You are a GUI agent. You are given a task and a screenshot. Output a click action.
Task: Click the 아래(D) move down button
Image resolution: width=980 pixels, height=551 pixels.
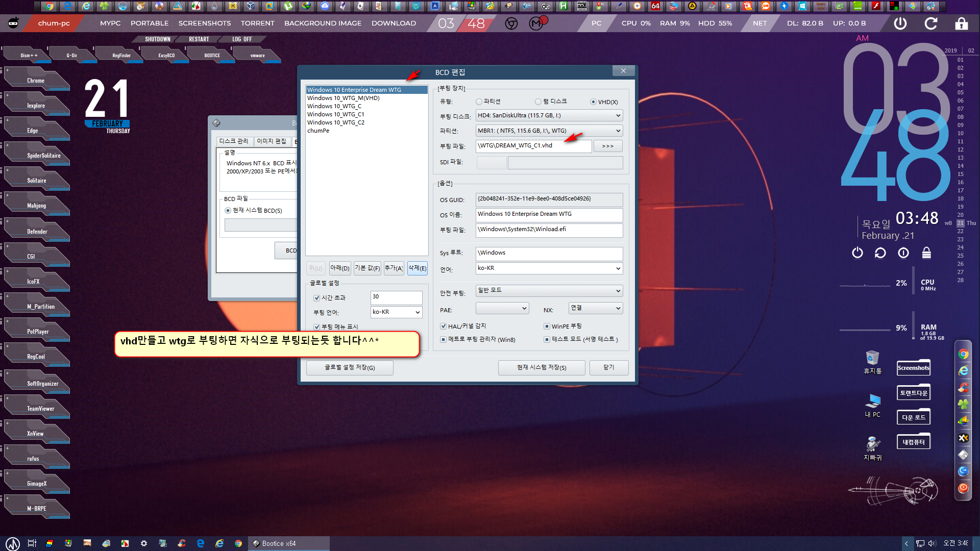[340, 268]
